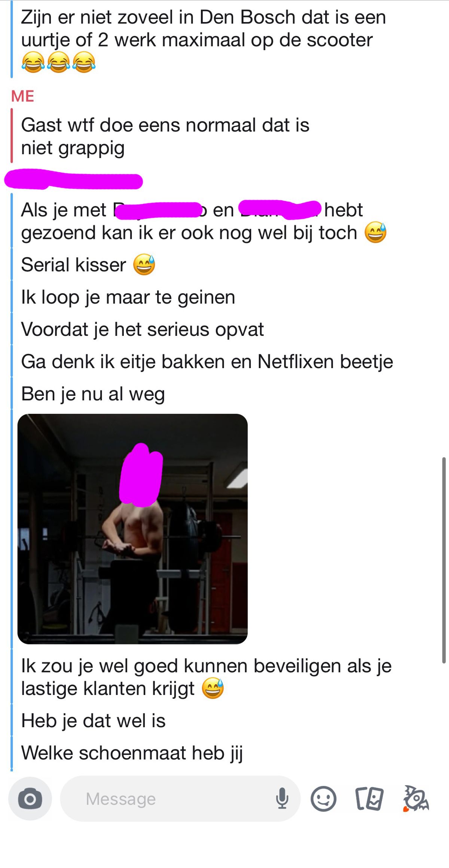Select message 'Ik loop je maar te geinen'
The image size is (449, 868).
point(128,297)
